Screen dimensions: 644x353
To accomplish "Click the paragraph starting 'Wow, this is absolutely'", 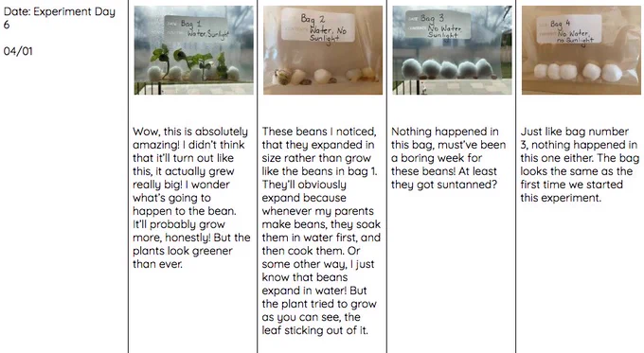I will [x=191, y=198].
